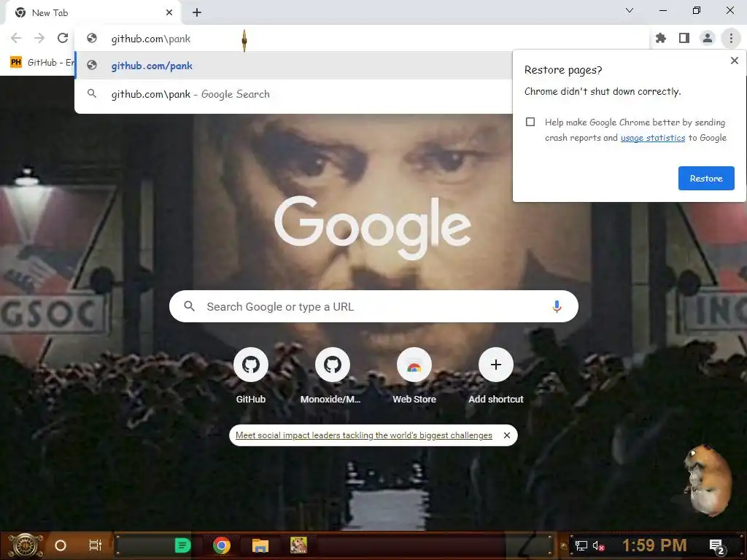The height and width of the screenshot is (560, 747).
Task: Toggle the side panel icon
Action: point(684,38)
